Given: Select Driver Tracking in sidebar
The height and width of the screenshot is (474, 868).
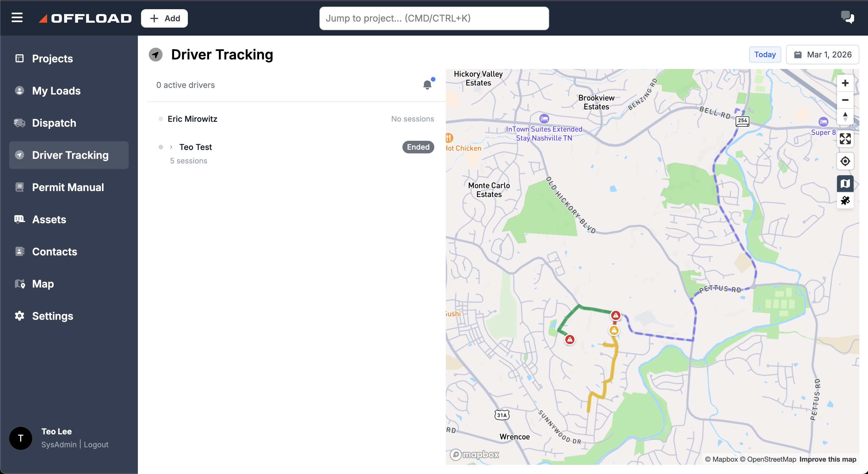Looking at the screenshot, I should 69,155.
